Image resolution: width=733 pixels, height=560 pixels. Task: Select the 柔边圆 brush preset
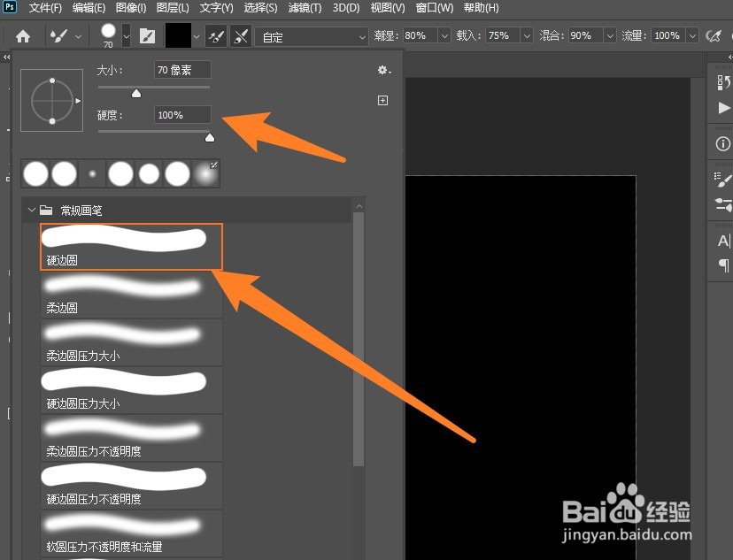[131, 295]
